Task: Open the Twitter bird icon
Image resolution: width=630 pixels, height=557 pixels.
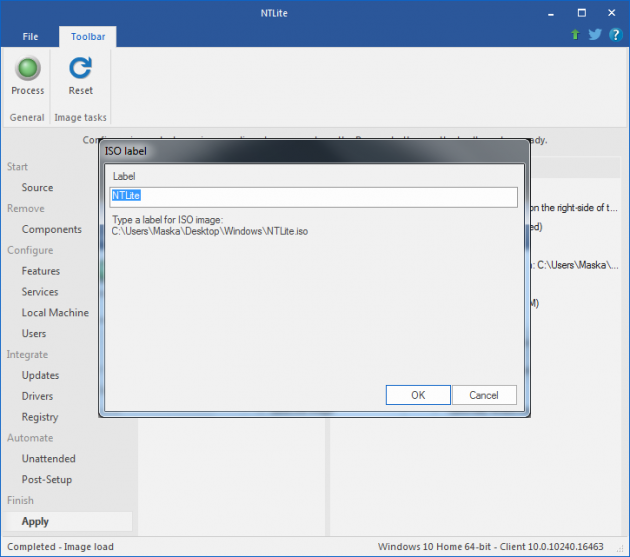Action: pos(595,35)
